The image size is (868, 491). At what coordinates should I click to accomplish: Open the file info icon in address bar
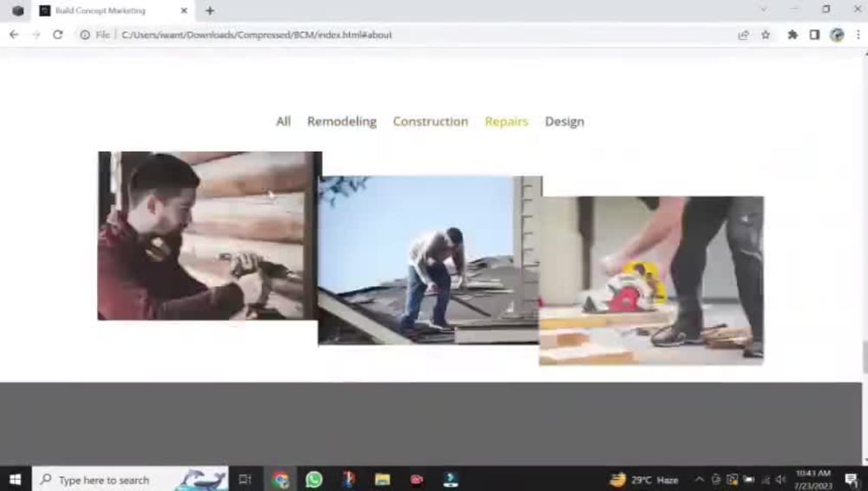[x=85, y=35]
